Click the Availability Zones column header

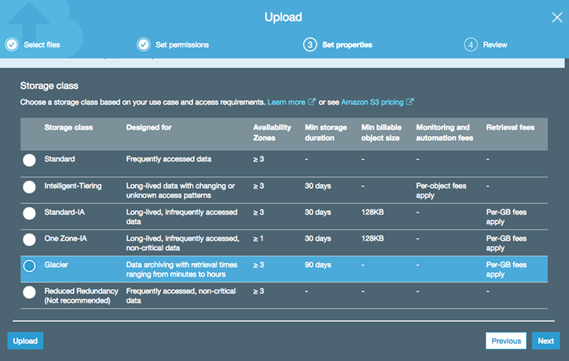tap(272, 132)
